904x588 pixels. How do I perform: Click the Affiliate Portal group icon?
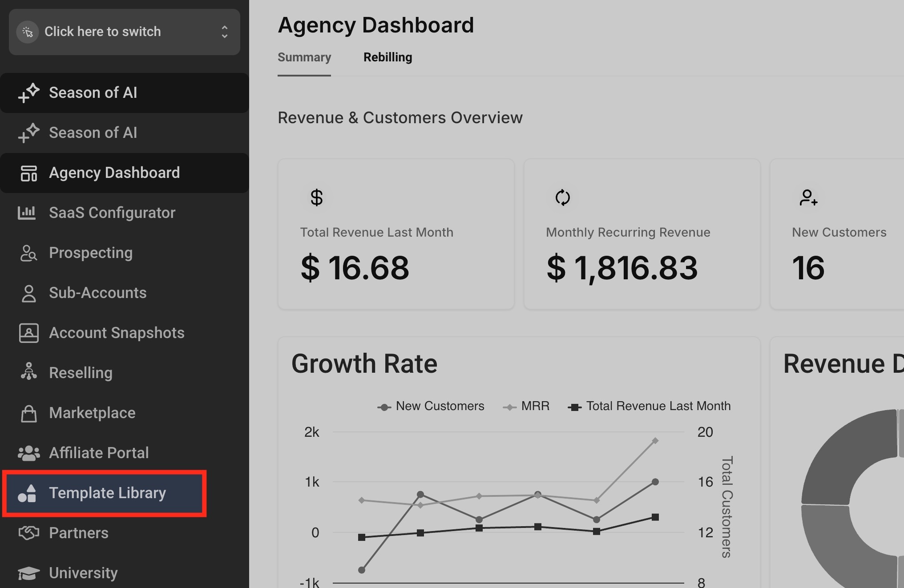(28, 453)
